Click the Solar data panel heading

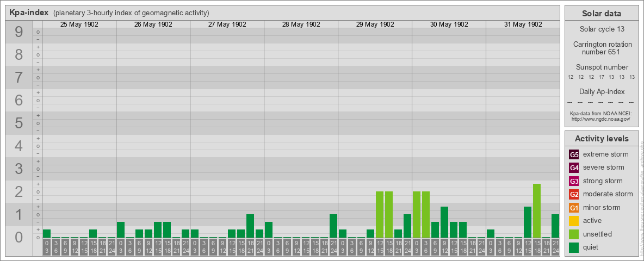click(602, 14)
